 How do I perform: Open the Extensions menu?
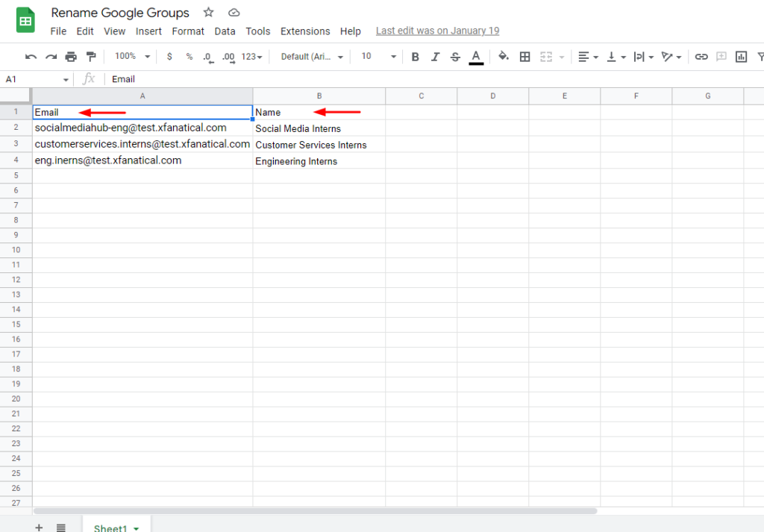(305, 31)
